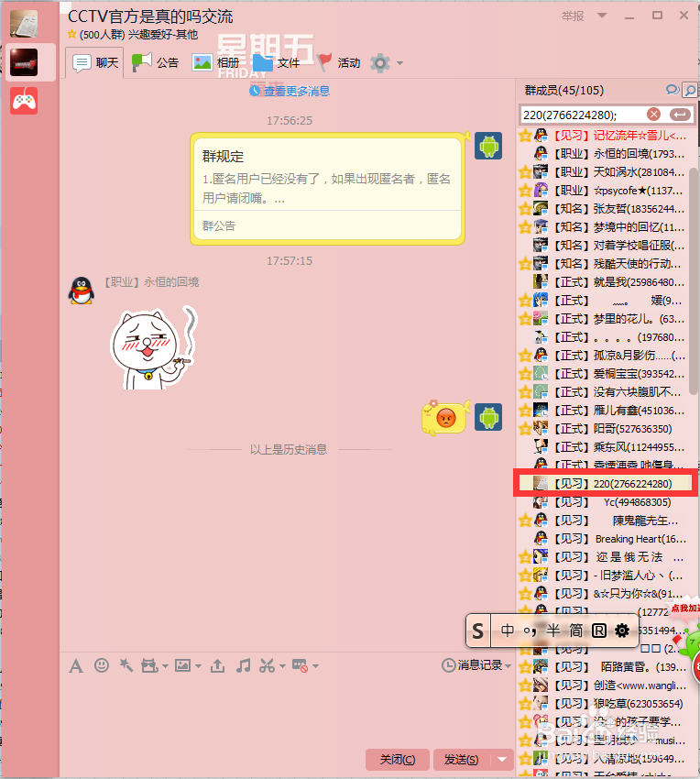Viewport: 700px width, 779px height.
Task: Open 消息记录 message history
Action: 473,665
